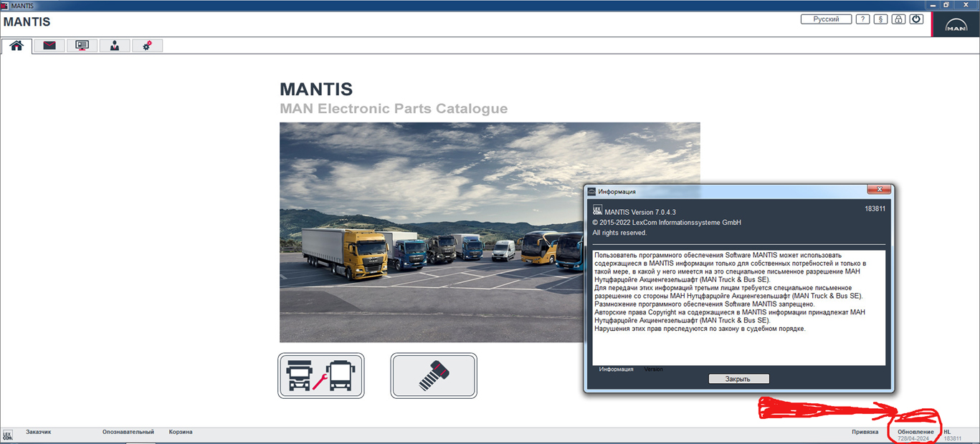The height and width of the screenshot is (444, 980).
Task: Click Закрыть to close the dialog
Action: 738,379
